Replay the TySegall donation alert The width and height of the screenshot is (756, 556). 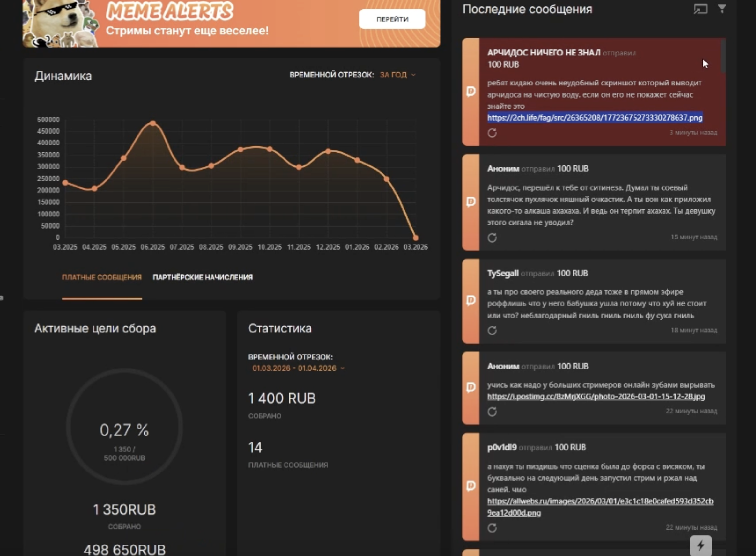click(492, 331)
